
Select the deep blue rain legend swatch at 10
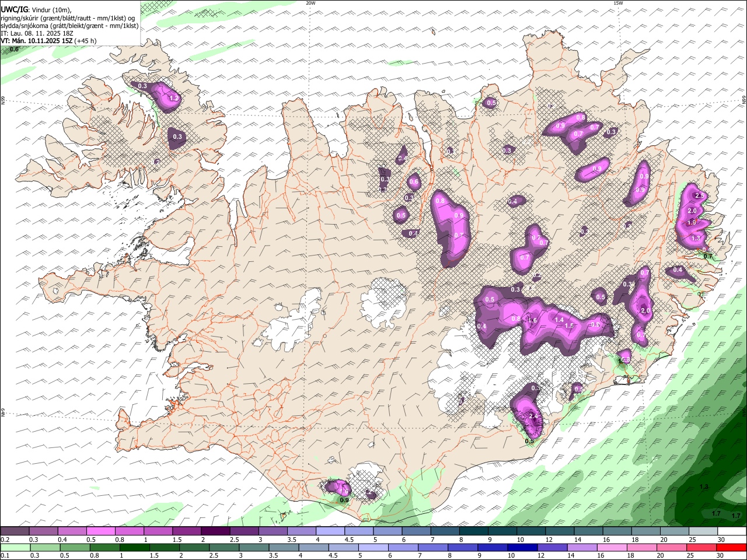pos(521,548)
